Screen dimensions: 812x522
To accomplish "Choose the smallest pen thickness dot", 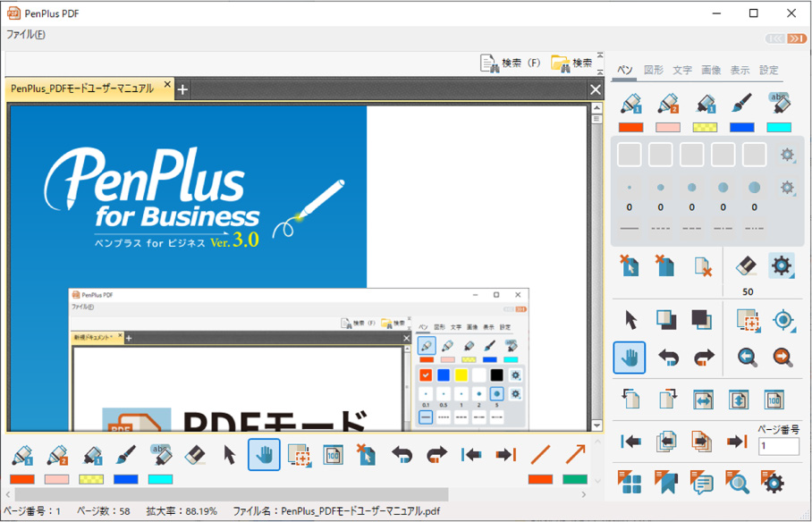I will click(630, 188).
